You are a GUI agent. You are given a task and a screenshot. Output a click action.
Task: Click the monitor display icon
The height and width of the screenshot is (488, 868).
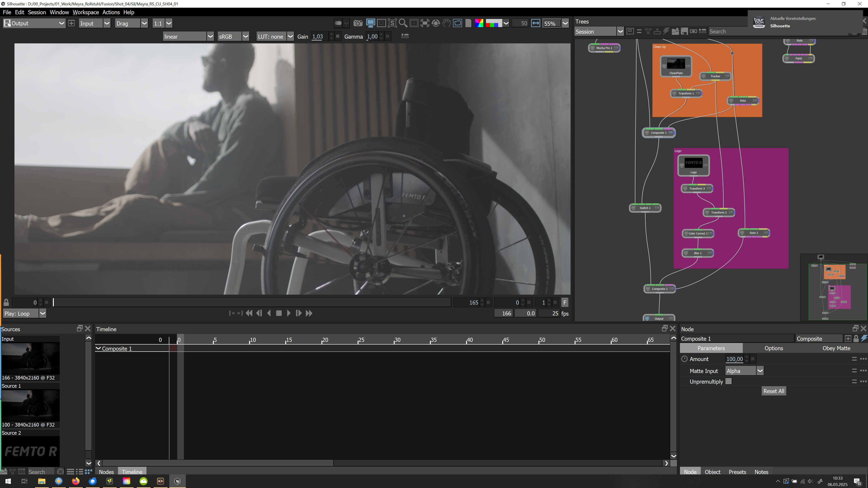tap(370, 23)
